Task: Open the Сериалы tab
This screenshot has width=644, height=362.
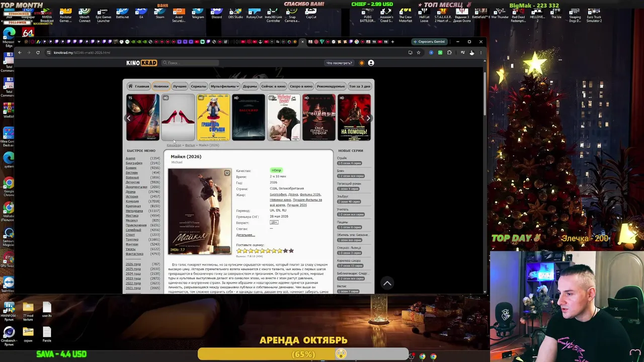Action: pyautogui.click(x=199, y=86)
